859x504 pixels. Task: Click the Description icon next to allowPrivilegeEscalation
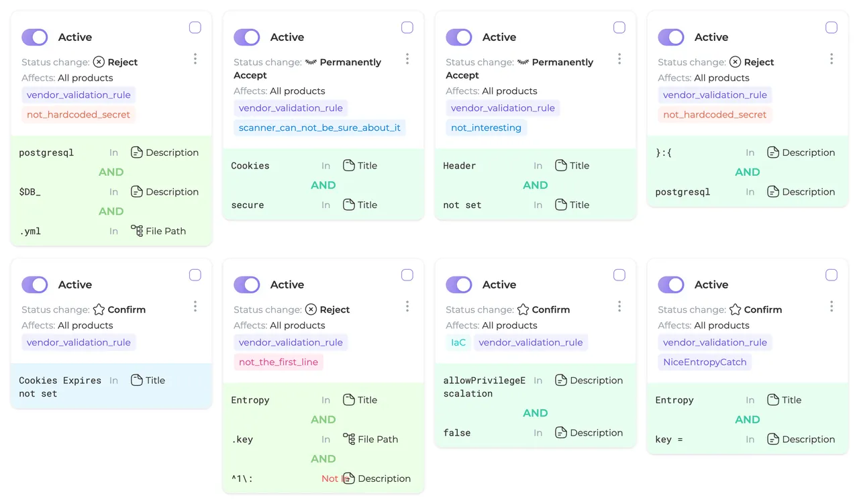pyautogui.click(x=560, y=380)
